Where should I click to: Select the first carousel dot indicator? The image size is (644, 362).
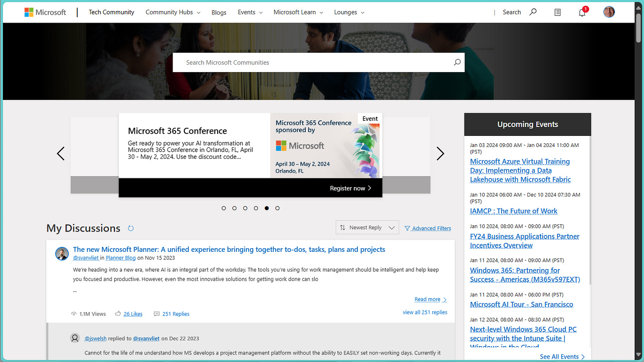click(x=224, y=208)
